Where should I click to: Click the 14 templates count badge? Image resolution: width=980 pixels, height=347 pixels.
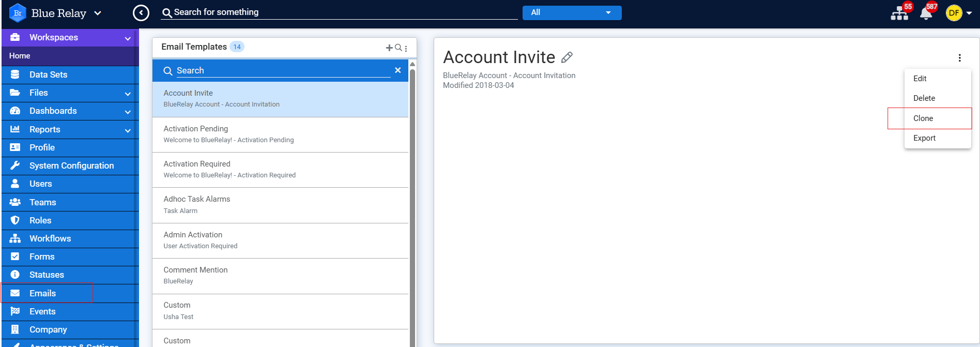click(x=237, y=47)
